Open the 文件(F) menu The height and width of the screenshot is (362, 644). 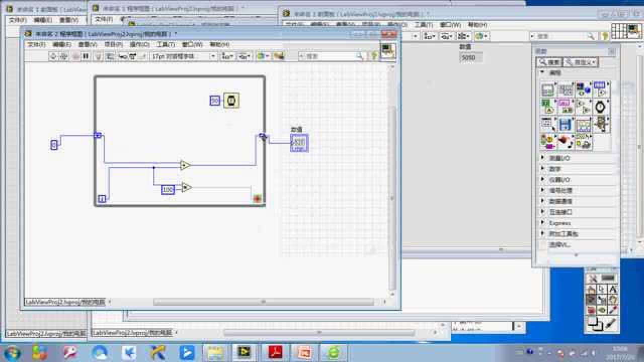pos(37,45)
